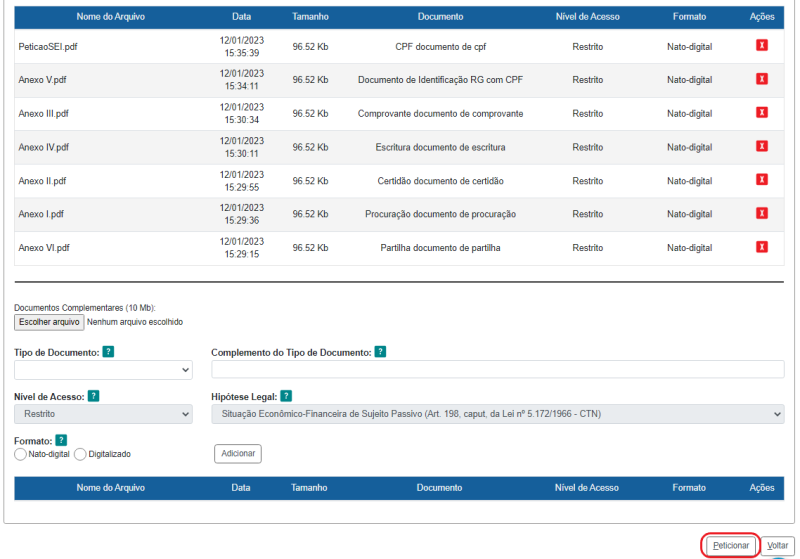Expand the Nível de Acesso dropdown
The width and height of the screenshot is (800, 559).
(x=103, y=414)
